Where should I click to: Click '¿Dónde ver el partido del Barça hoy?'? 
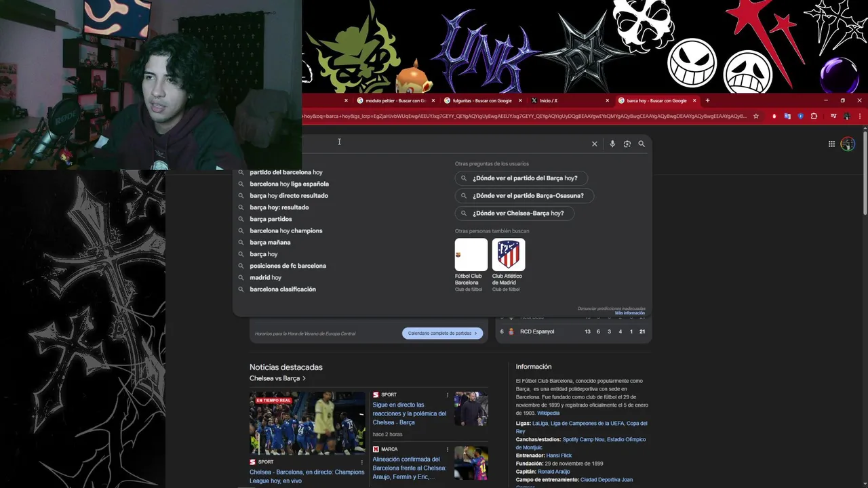521,178
